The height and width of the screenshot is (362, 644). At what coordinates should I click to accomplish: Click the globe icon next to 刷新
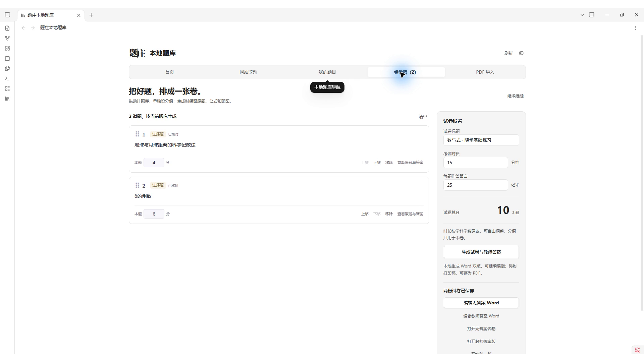point(521,53)
